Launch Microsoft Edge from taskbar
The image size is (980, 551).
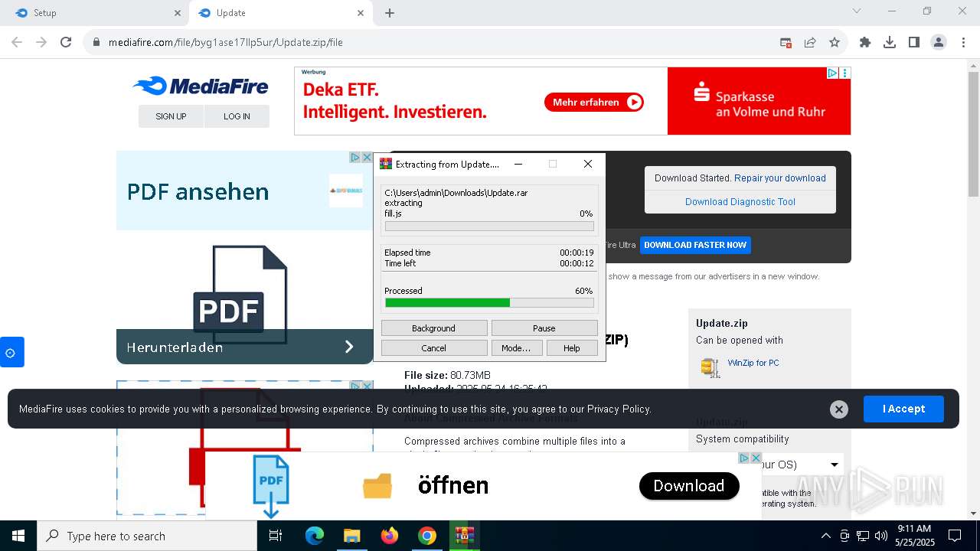(315, 536)
